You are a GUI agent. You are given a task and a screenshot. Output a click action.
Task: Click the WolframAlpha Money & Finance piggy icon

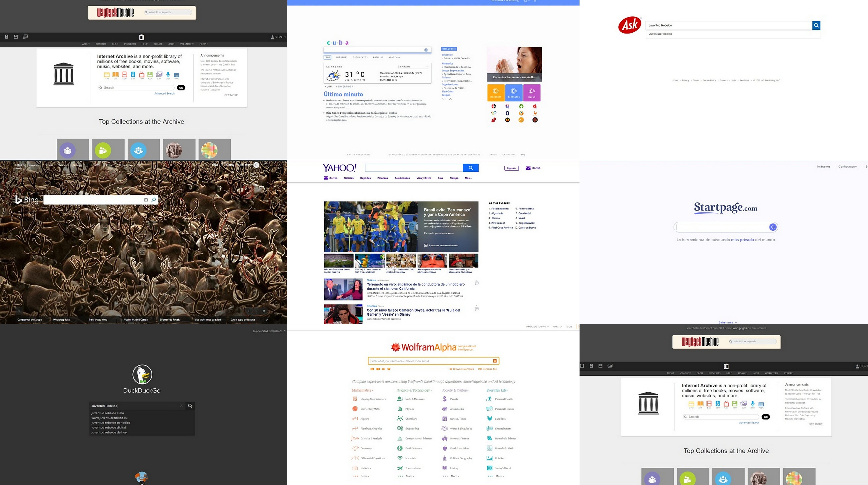tap(444, 439)
